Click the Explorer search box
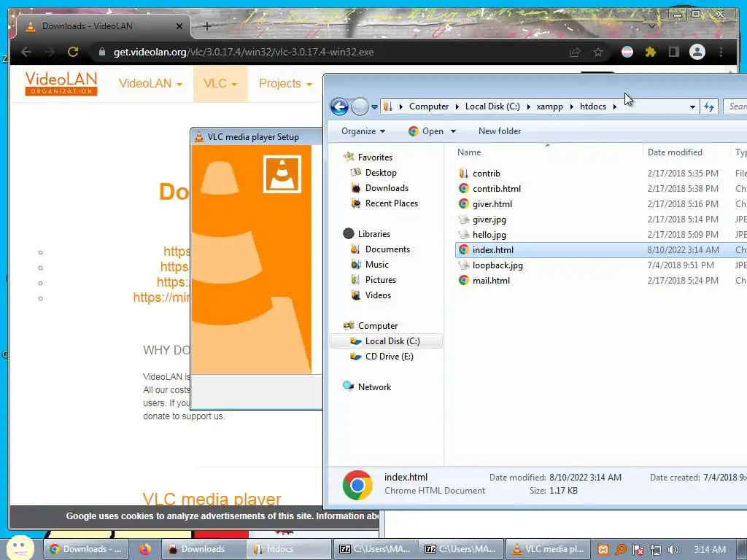747x560 pixels. coord(735,106)
